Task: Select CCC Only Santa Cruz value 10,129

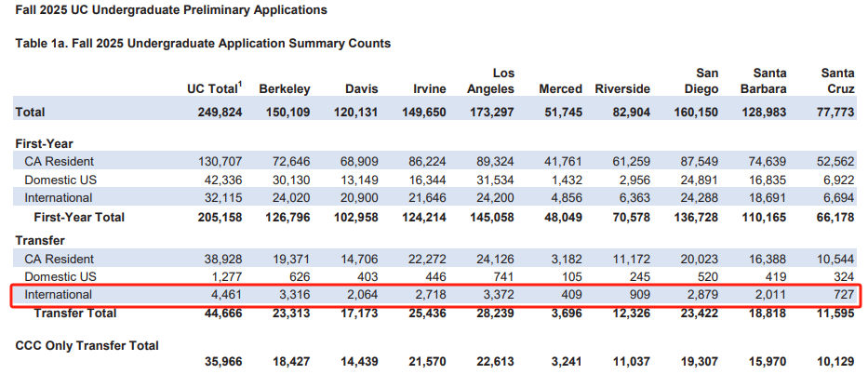Action: (x=835, y=363)
